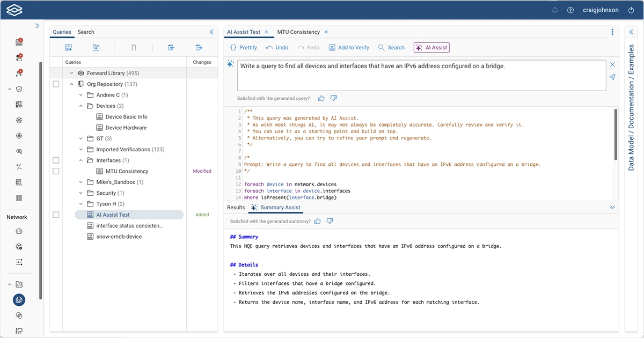Check the checkbox next to Interfaces folder

(56, 160)
